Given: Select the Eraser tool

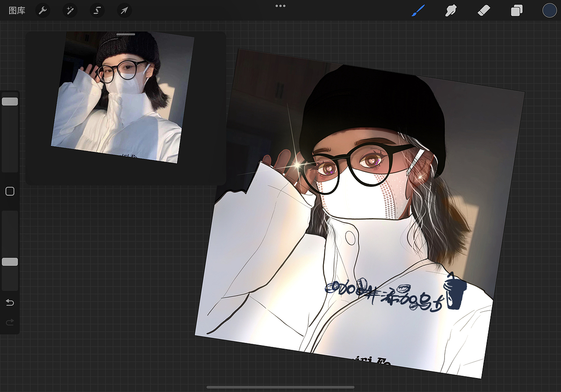Looking at the screenshot, I should pos(483,11).
